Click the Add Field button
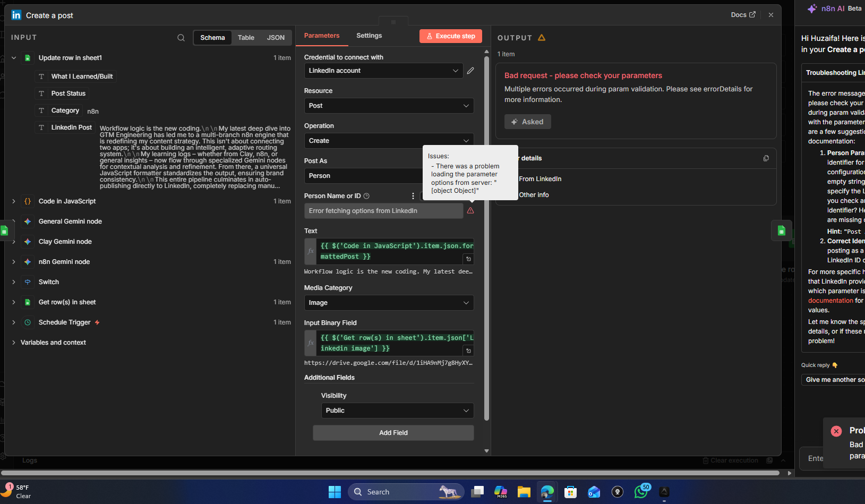Screen dimensions: 865x504 tap(393, 433)
